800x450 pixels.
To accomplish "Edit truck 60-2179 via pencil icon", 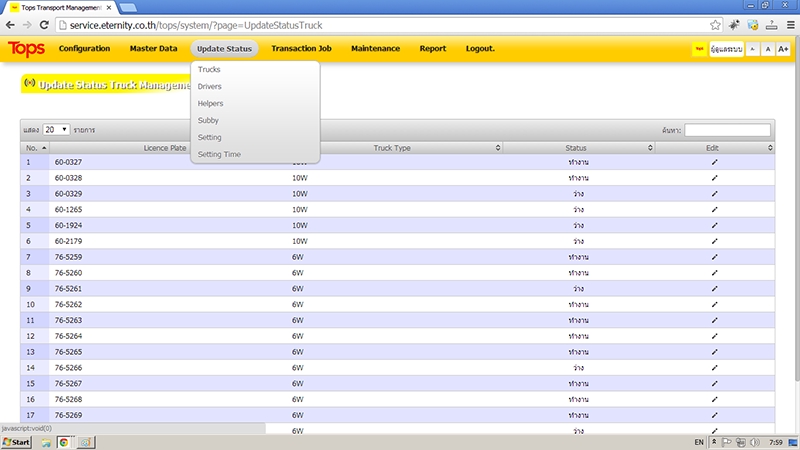I will pos(714,241).
